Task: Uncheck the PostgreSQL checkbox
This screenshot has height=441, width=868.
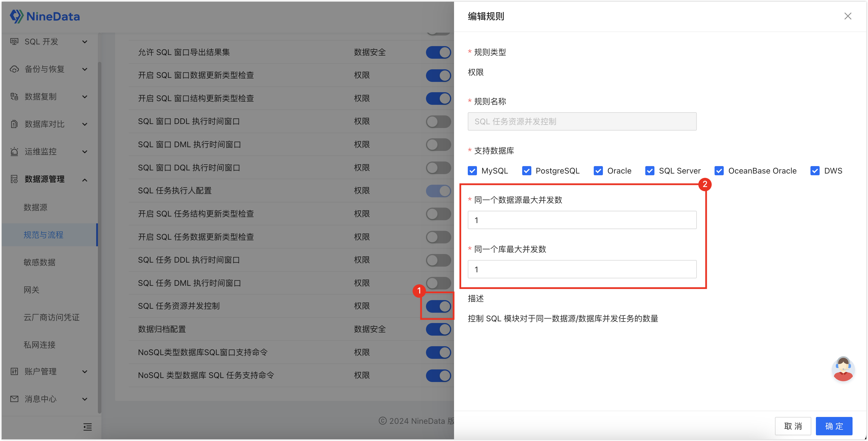Action: [527, 171]
